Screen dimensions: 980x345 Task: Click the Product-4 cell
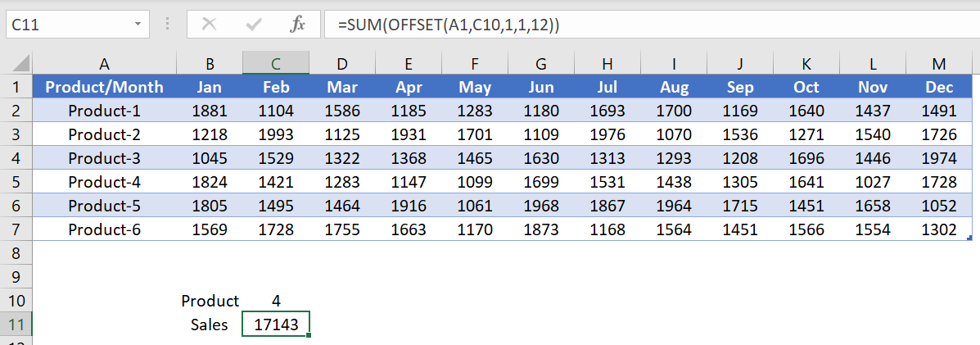(104, 182)
